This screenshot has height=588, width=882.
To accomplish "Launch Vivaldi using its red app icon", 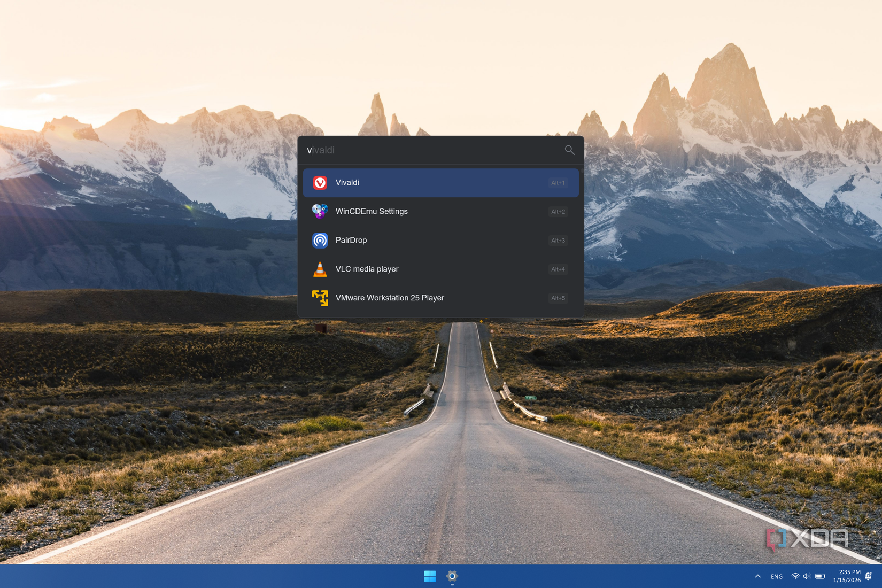I will pyautogui.click(x=320, y=182).
